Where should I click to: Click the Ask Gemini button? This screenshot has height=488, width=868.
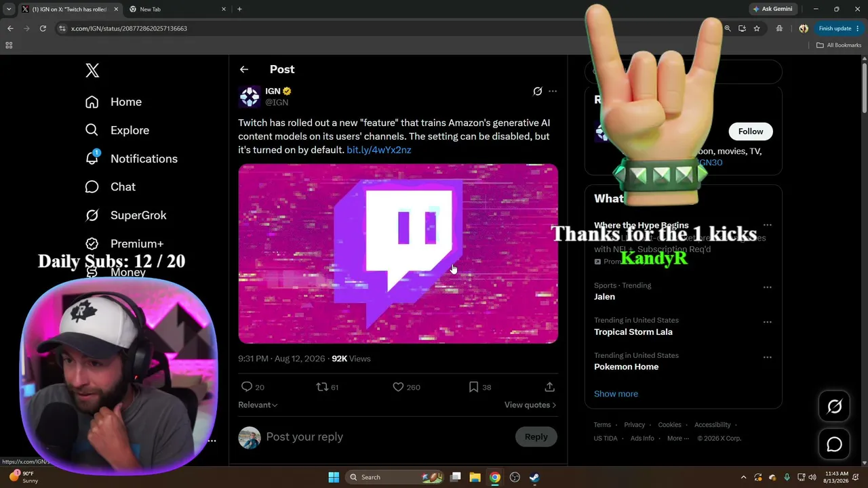(x=772, y=9)
